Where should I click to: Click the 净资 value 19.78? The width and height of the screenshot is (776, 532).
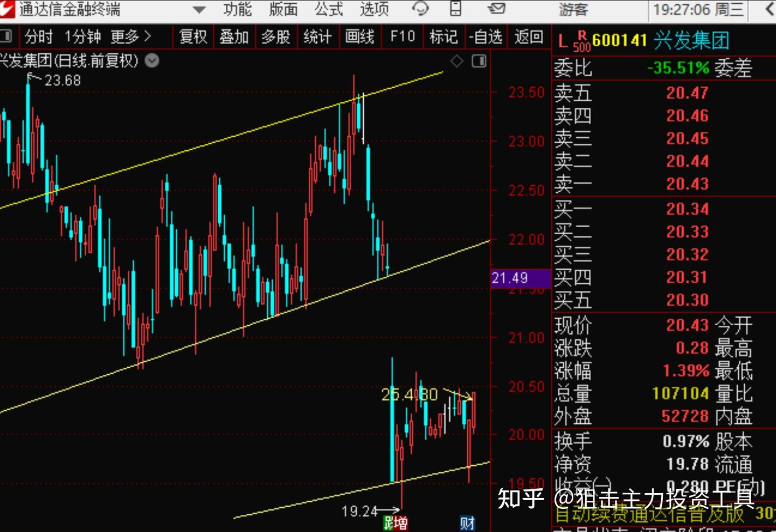coord(688,464)
